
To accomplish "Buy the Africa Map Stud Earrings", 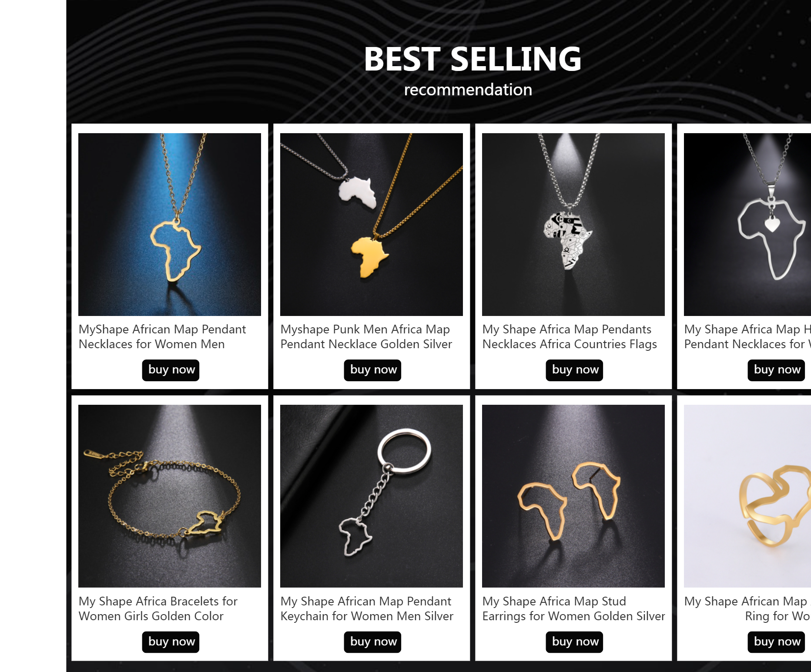I will [574, 642].
